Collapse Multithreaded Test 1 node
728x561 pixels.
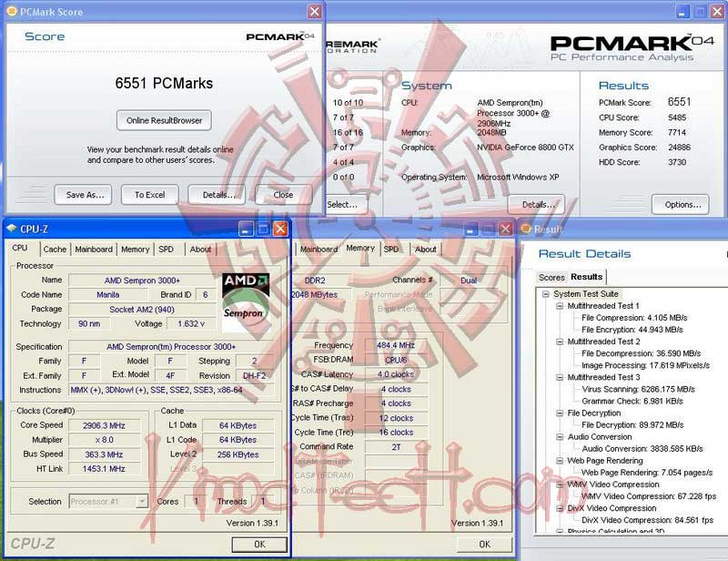(x=560, y=306)
